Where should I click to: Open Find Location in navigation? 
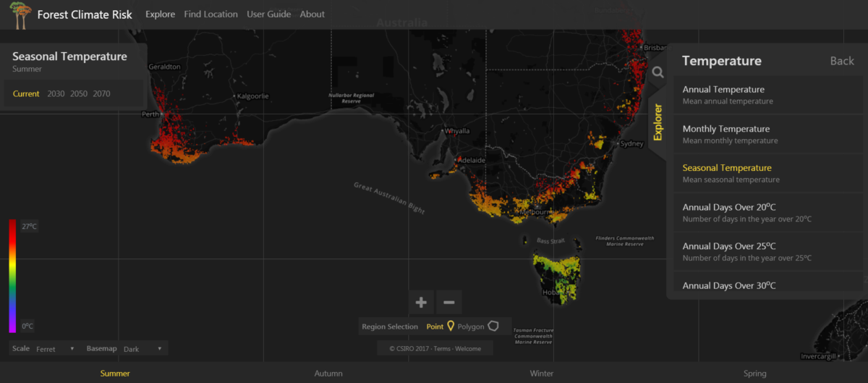coord(210,14)
